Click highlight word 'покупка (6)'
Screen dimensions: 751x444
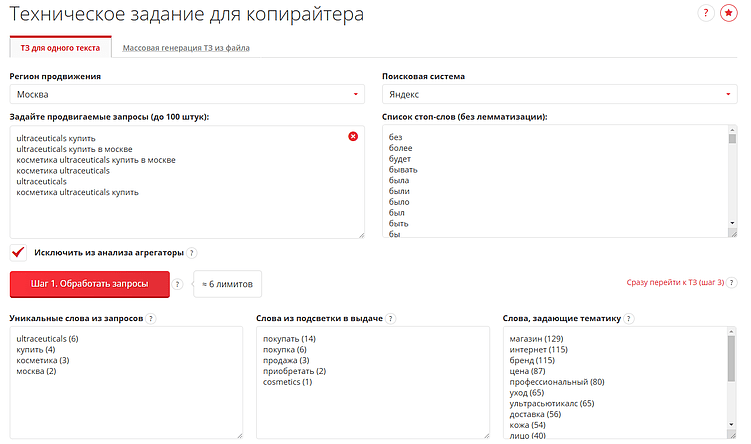coord(284,350)
